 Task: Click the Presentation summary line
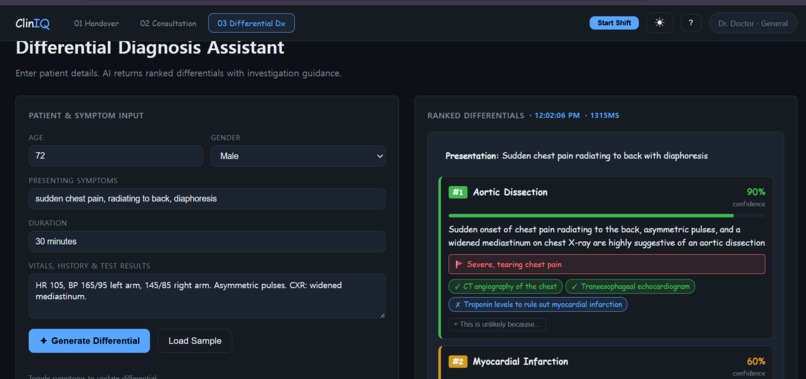pyautogui.click(x=576, y=156)
